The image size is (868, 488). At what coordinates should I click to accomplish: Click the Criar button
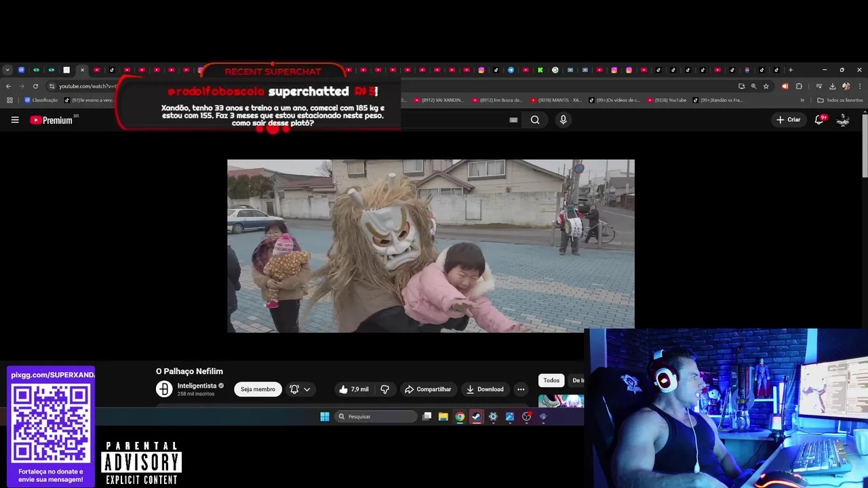click(789, 120)
